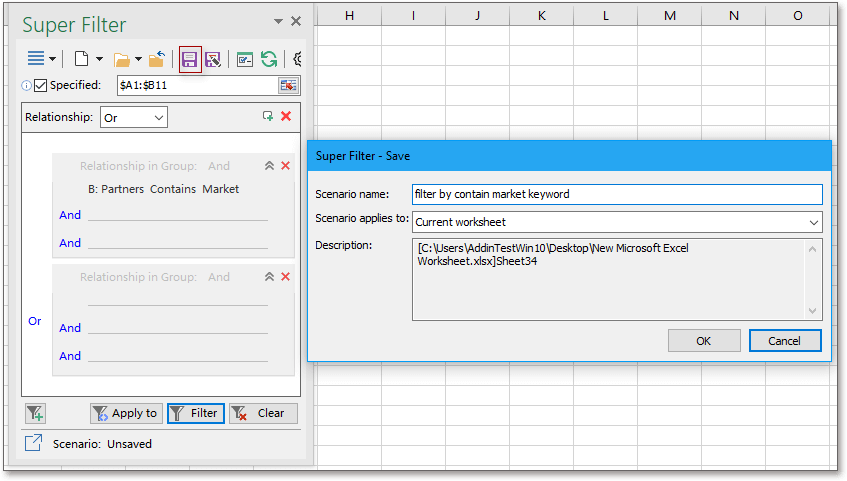Image resolution: width=847 pixels, height=481 pixels.
Task: Open scenario manager via the arrow-box icon
Action: (33, 443)
